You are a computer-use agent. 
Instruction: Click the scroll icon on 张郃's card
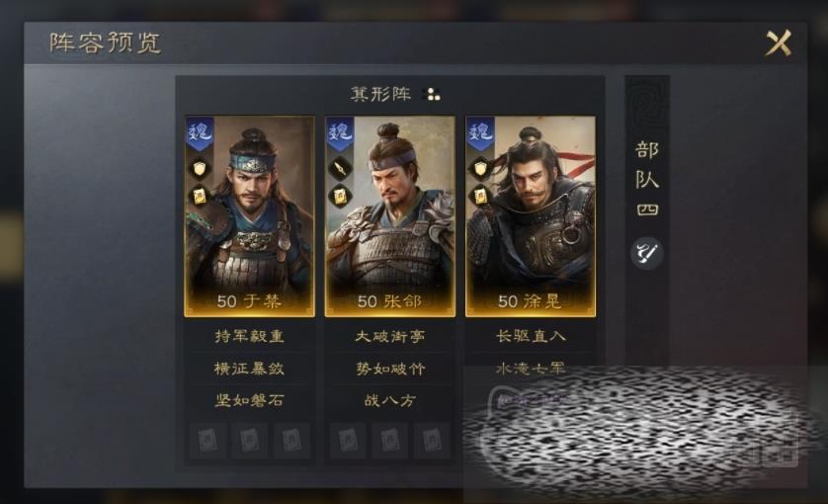[x=340, y=197]
